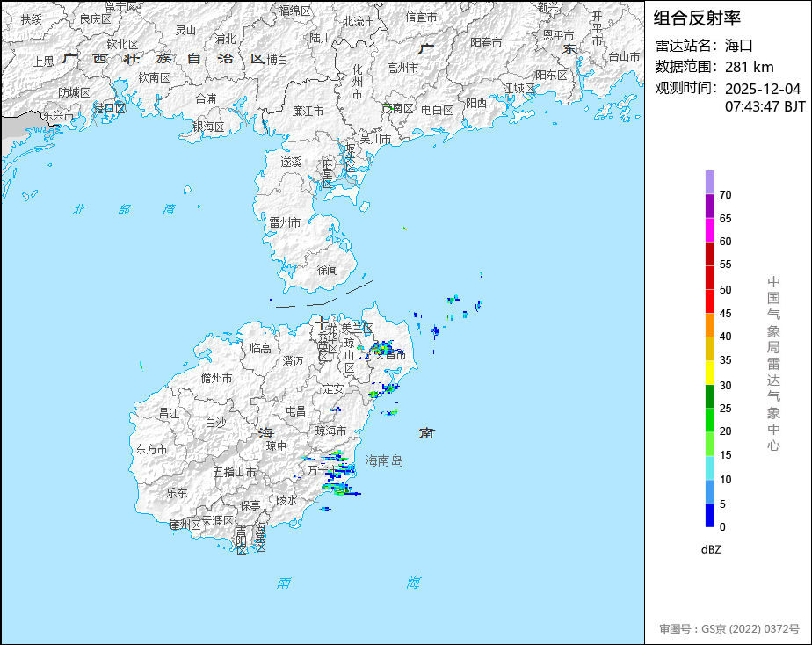Click the 博白 map label
This screenshot has height=645, width=812.
277,60
